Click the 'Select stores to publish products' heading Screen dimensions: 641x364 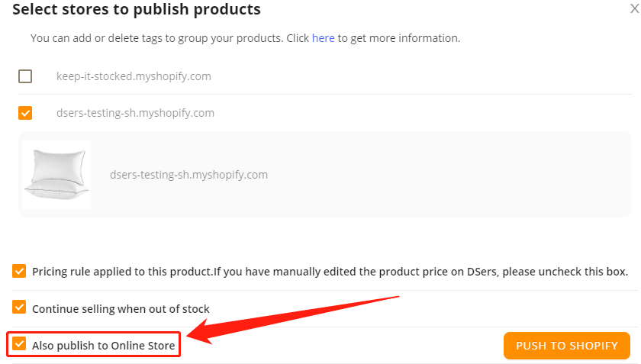tap(137, 9)
